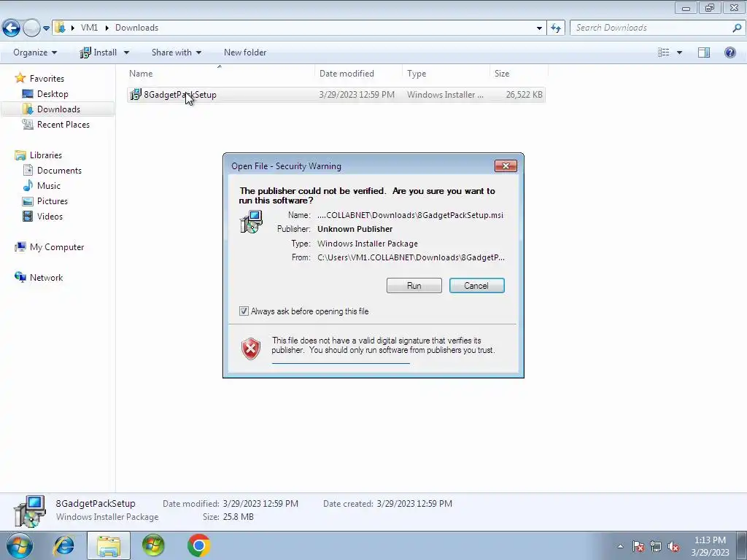Click the Install toolbar button
The height and width of the screenshot is (560, 747).
(98, 52)
